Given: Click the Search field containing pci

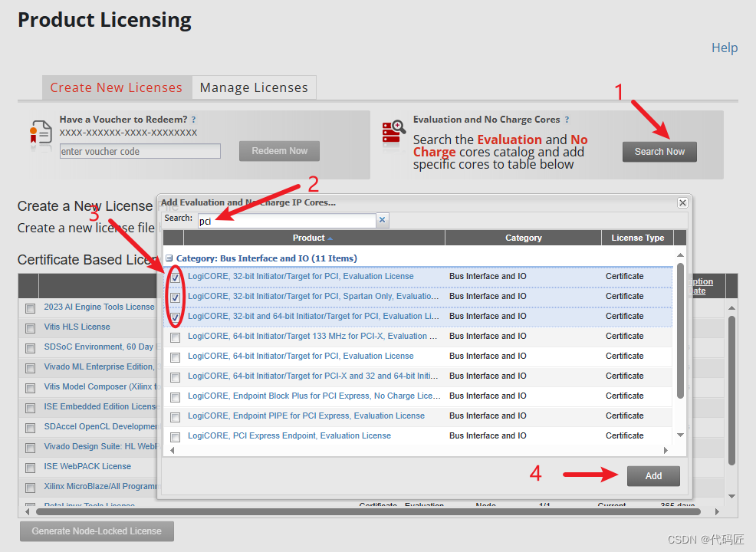Looking at the screenshot, I should point(287,221).
